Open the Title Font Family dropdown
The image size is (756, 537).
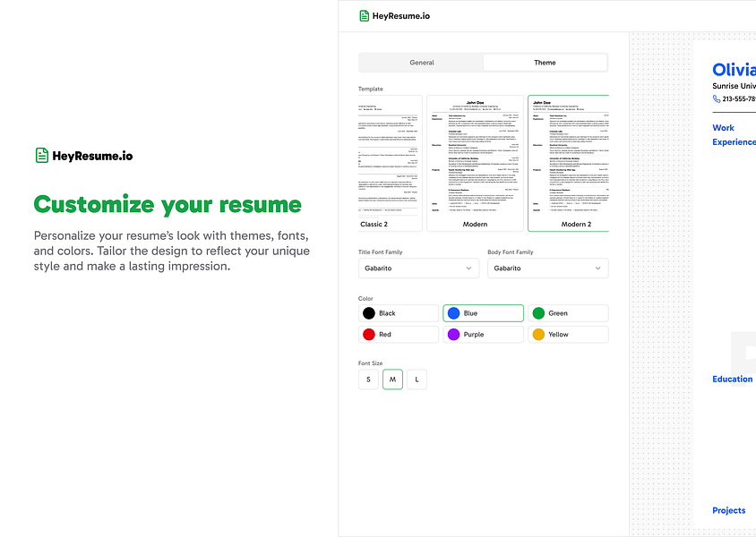418,268
